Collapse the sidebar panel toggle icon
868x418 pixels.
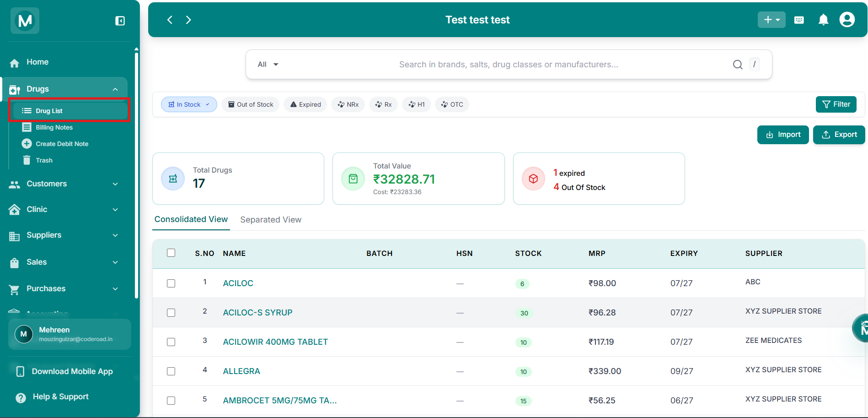point(120,21)
